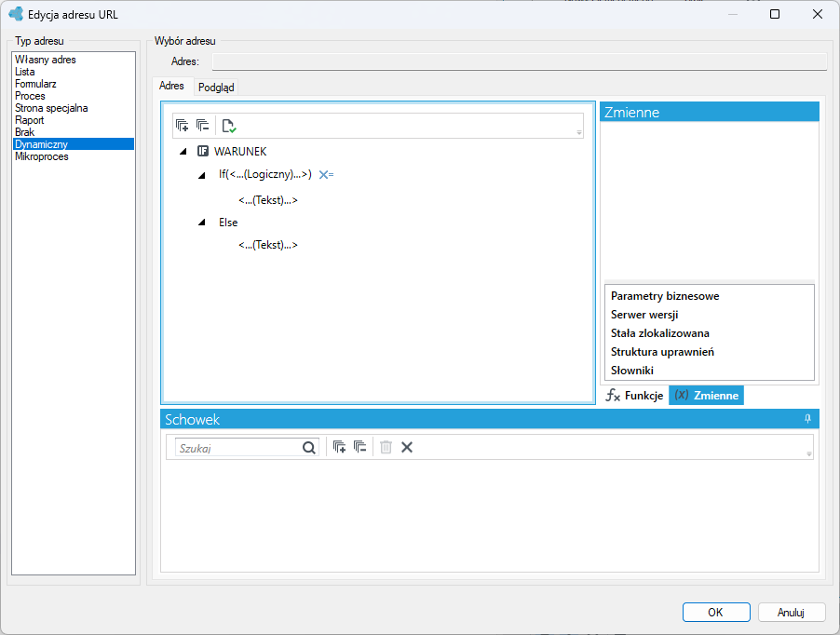Switch to the Podgląd tab
This screenshot has height=635, width=840.
(x=216, y=88)
